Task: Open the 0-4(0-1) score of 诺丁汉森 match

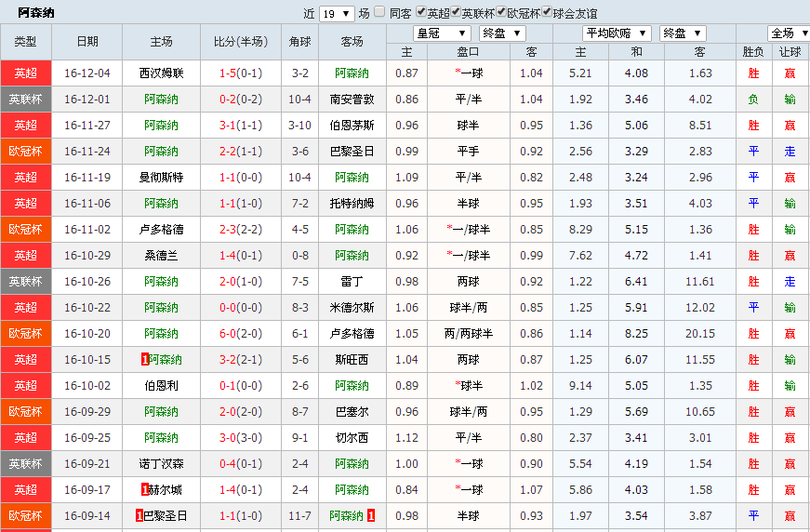Action: pos(241,464)
